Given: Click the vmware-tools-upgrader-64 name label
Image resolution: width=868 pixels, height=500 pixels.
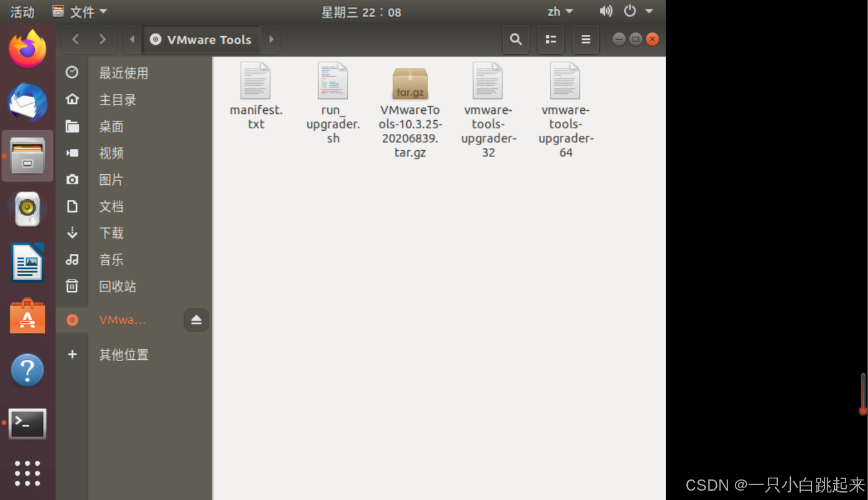Looking at the screenshot, I should pyautogui.click(x=566, y=131).
